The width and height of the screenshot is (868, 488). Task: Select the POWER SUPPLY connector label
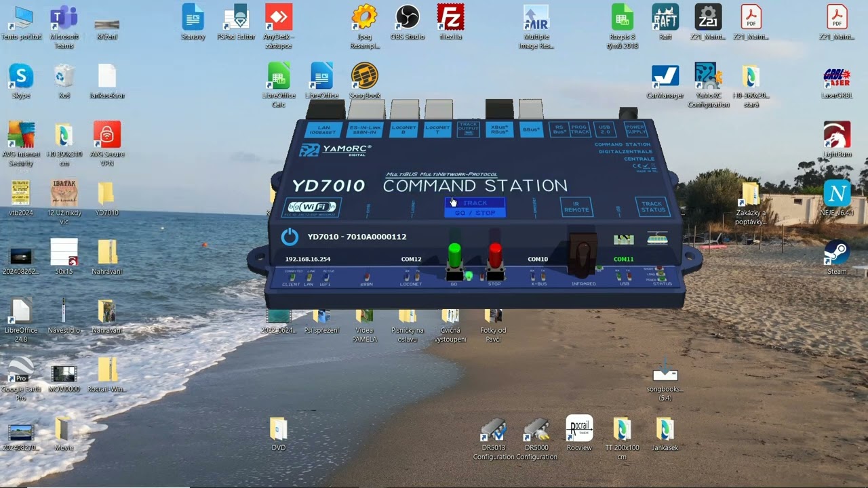(x=635, y=130)
